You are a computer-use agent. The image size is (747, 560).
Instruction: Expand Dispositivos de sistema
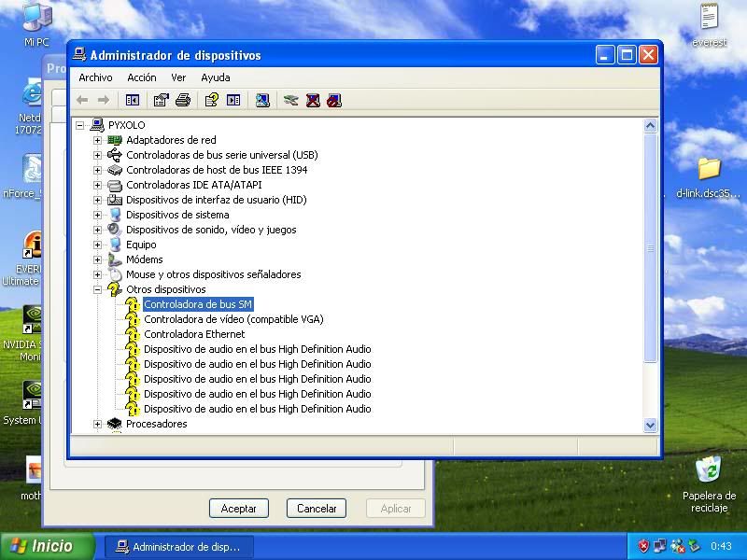coord(98,215)
